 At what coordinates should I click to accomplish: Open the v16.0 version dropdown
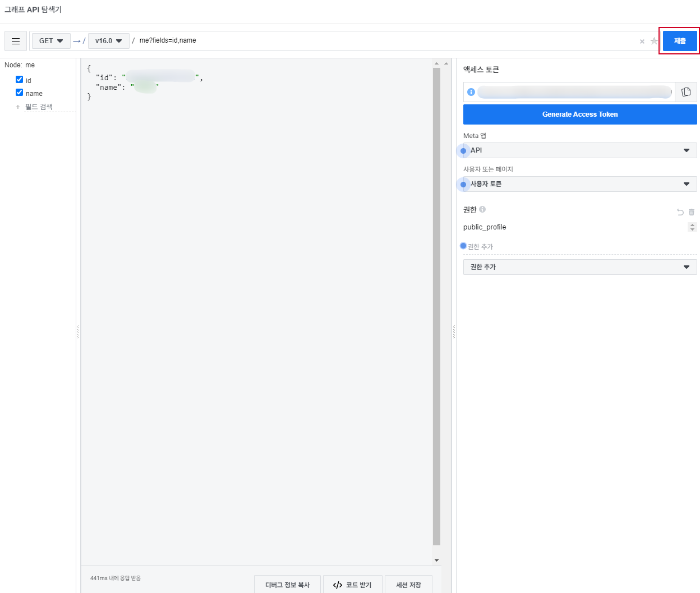(109, 41)
